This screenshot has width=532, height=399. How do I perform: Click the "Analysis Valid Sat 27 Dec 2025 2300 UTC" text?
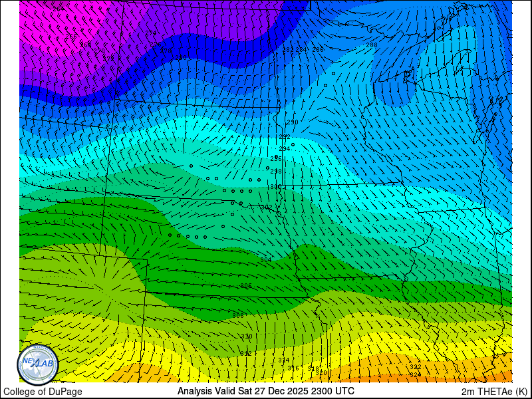[x=266, y=391]
